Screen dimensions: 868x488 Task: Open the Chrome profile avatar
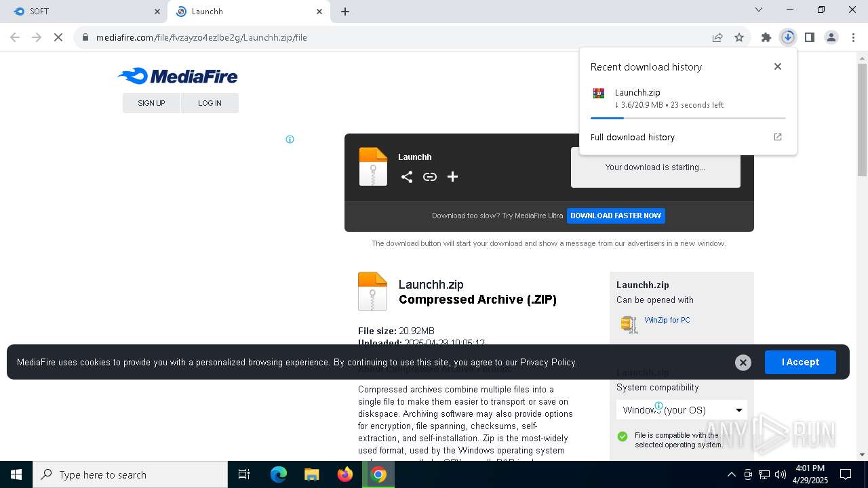pos(831,37)
